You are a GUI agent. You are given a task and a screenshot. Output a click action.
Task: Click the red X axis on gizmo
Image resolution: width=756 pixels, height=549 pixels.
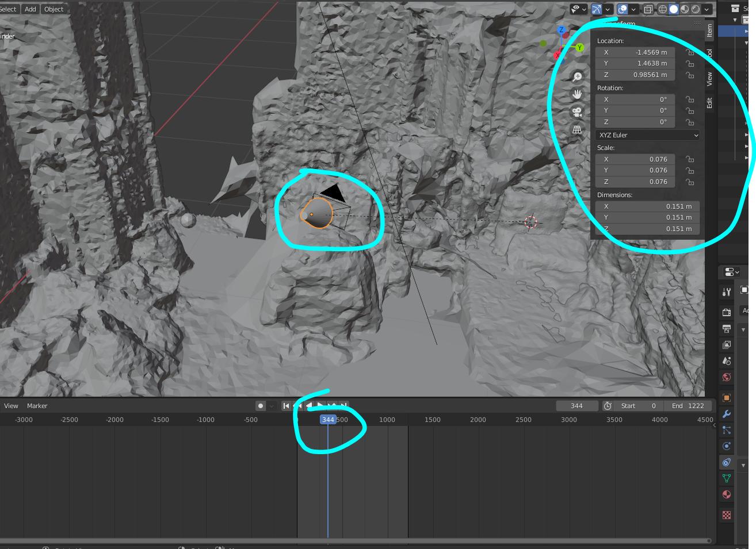pyautogui.click(x=557, y=55)
